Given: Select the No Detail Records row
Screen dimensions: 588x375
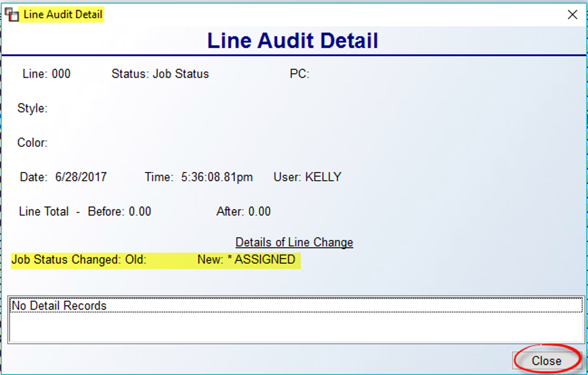Looking at the screenshot, I should [x=296, y=305].
